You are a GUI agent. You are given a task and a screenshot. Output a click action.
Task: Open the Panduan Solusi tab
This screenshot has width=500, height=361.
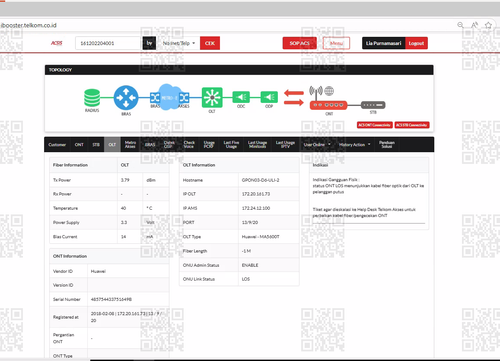click(387, 144)
